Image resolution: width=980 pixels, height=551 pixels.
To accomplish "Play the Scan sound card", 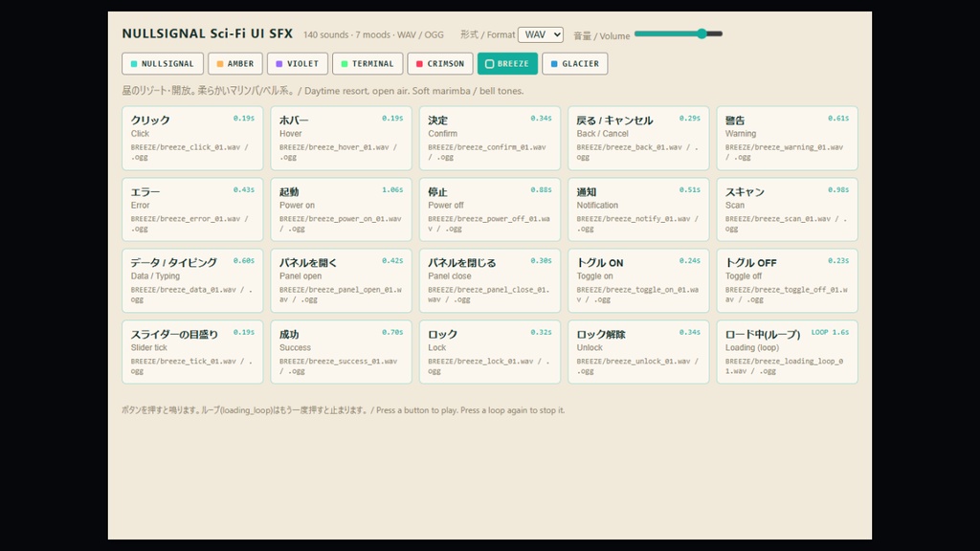I will click(x=788, y=209).
